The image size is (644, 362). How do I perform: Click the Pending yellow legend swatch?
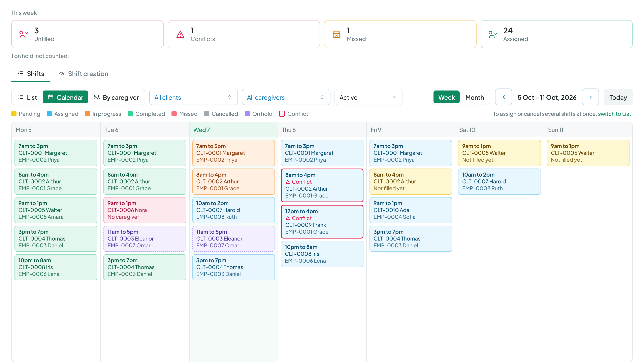[x=14, y=114]
